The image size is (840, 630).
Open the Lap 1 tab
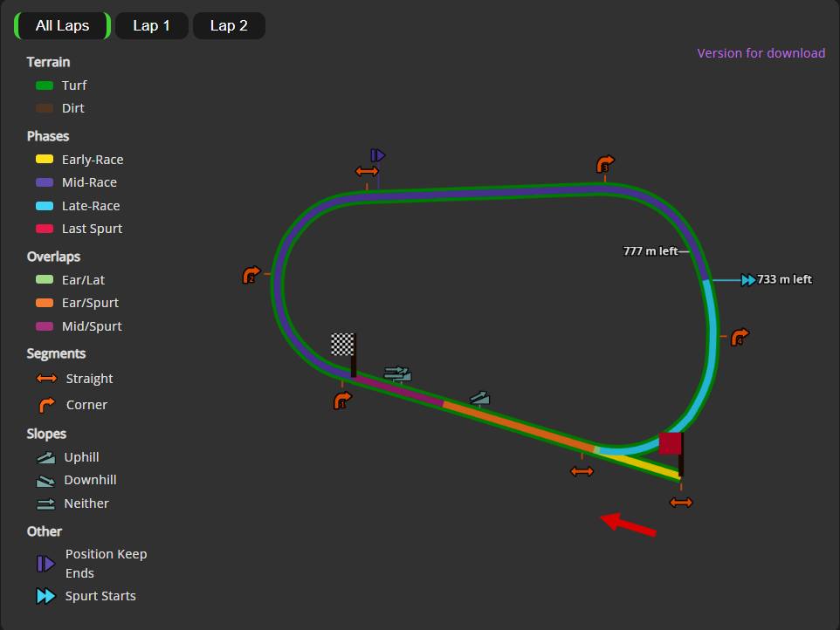[x=152, y=25]
